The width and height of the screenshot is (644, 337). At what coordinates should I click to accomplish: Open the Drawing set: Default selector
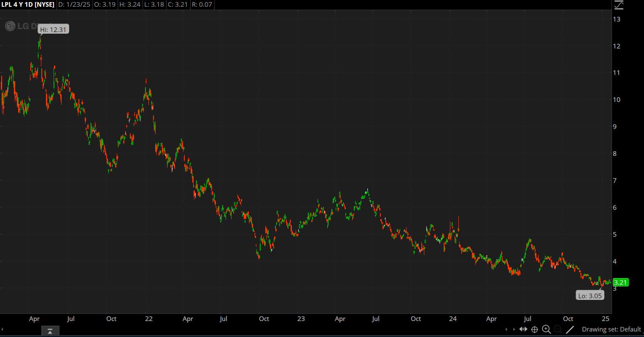[611, 329]
